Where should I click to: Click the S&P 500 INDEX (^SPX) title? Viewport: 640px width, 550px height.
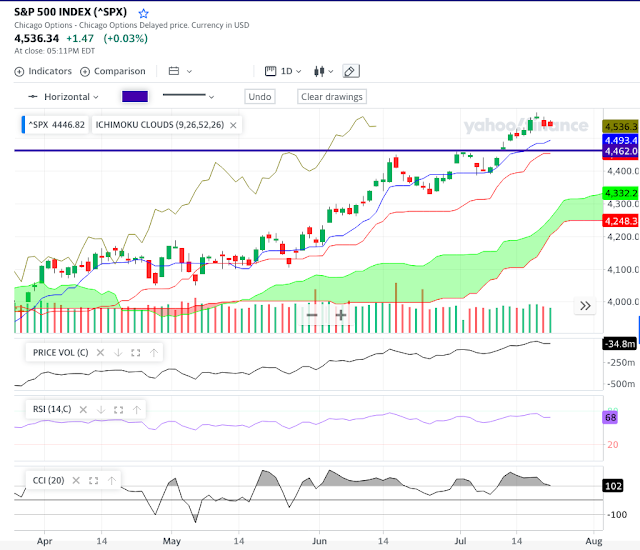(71, 12)
